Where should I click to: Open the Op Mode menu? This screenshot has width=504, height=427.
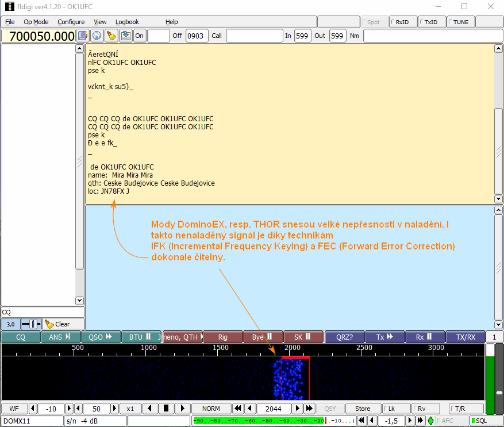point(36,22)
